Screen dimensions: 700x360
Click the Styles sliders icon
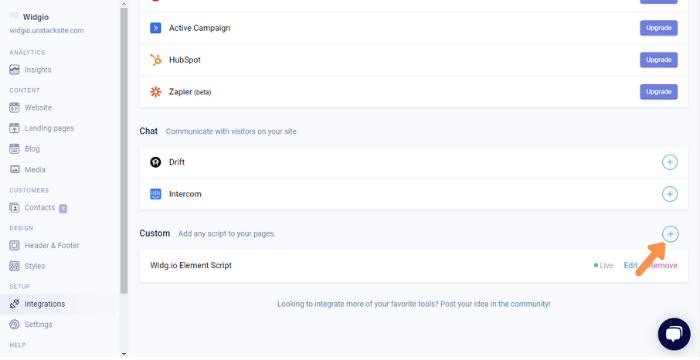pos(14,266)
